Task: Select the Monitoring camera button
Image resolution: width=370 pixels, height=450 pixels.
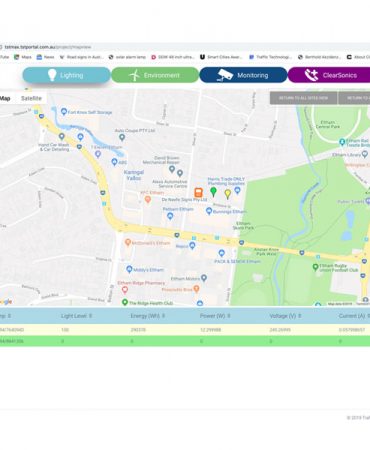Action: click(x=243, y=75)
